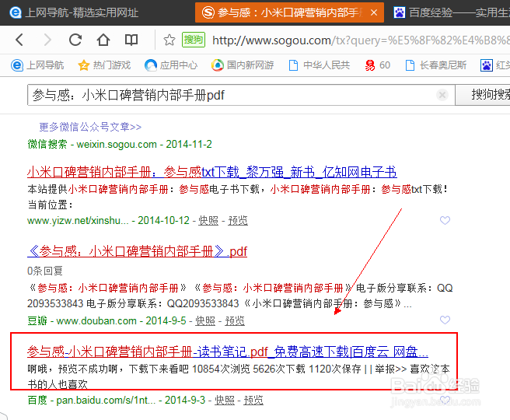The width and height of the screenshot is (510, 420).
Task: Open 更多微信公众号文章>> link
Action: click(90, 127)
